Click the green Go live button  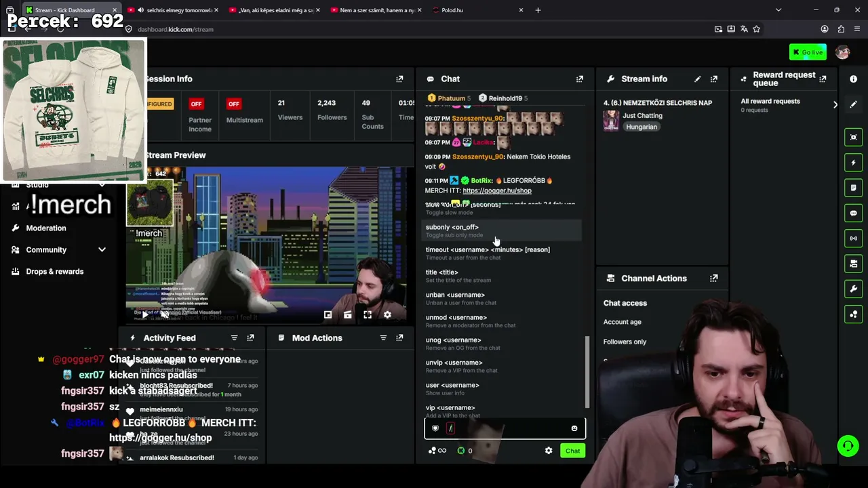(x=808, y=52)
